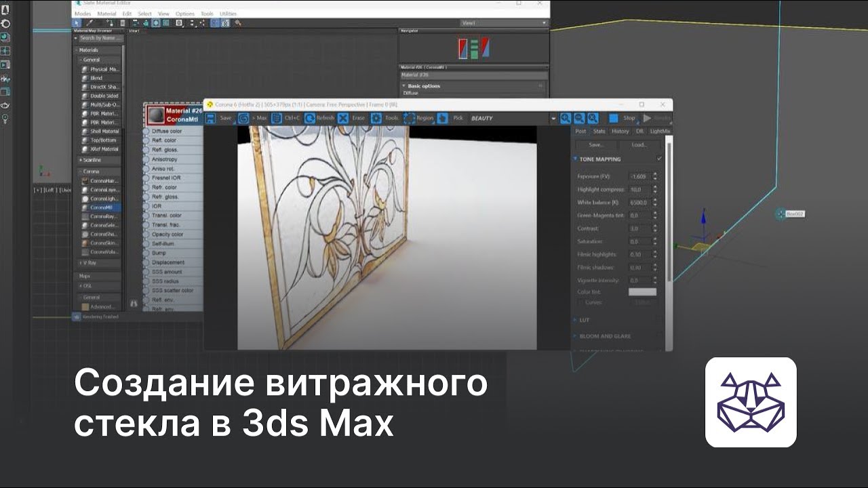The height and width of the screenshot is (488, 868).
Task: Open the Material menu in Slate editor
Action: tap(106, 14)
